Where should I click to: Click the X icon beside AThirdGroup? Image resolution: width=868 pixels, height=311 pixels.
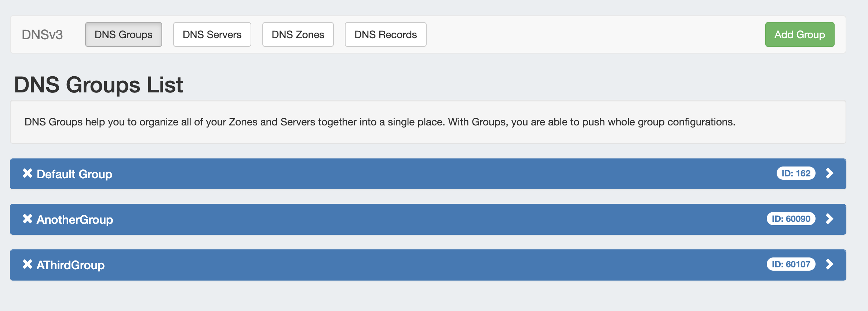28,264
